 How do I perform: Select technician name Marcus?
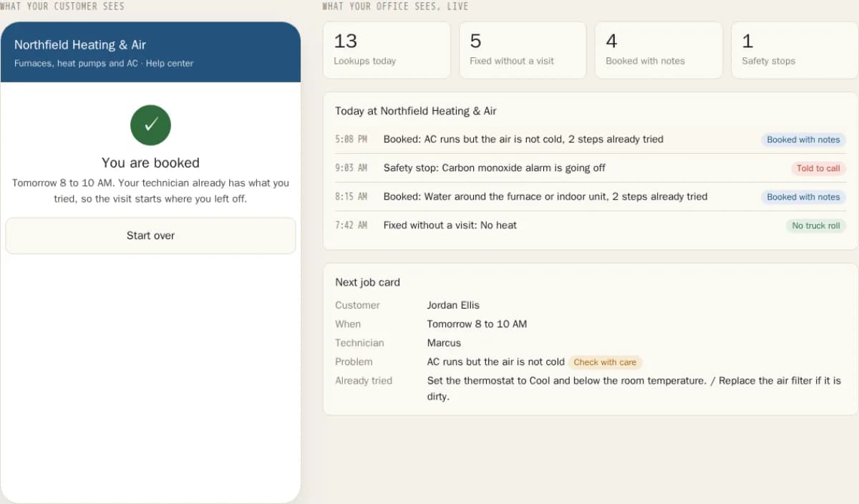coord(444,343)
